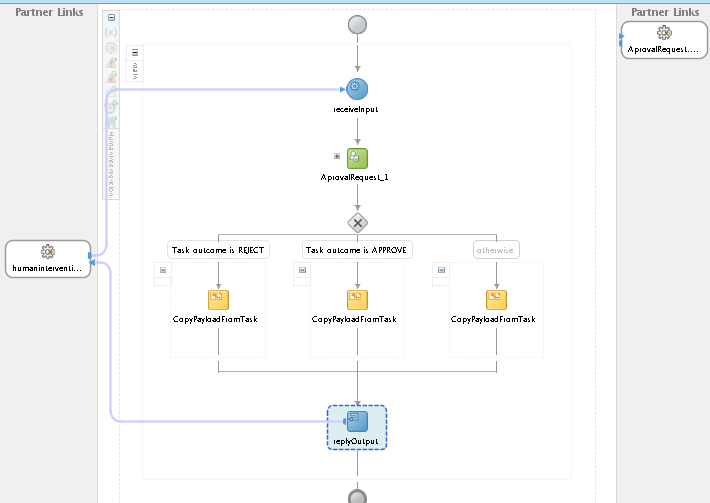Click the second add-fault icon above the blue link
This screenshot has height=503, width=710.
111,77
